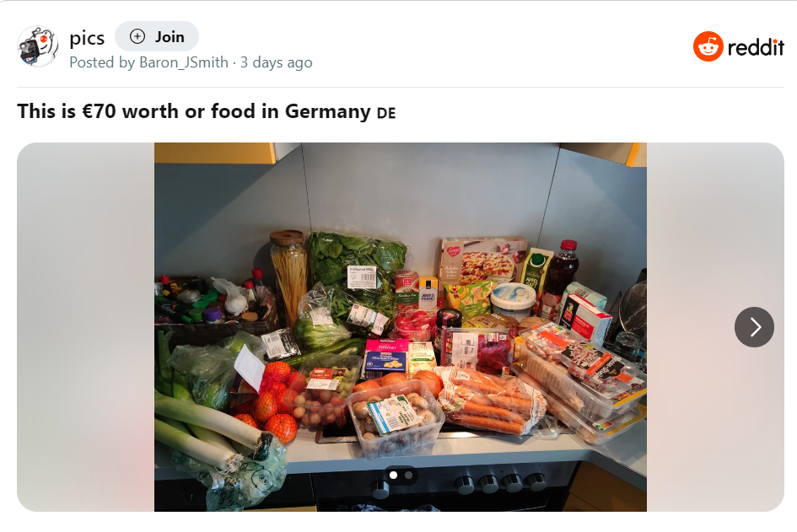
Task: Click the "3 days ago" timestamp
Action: pyautogui.click(x=277, y=62)
